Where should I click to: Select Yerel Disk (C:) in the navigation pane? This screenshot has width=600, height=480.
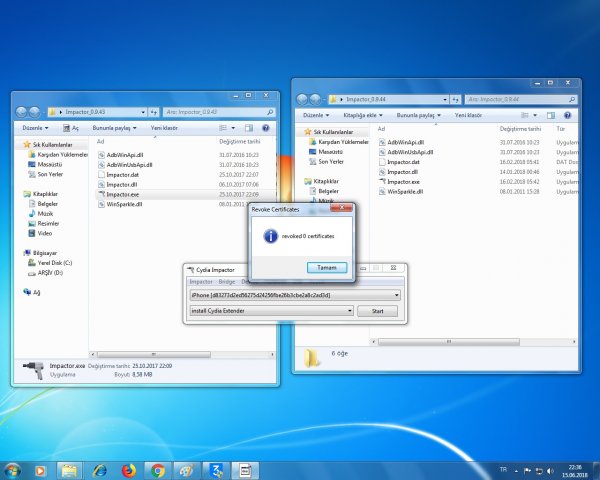(54, 263)
